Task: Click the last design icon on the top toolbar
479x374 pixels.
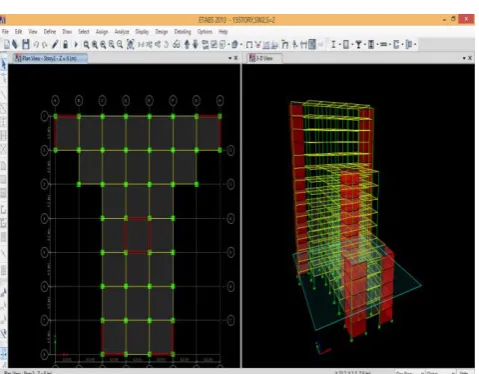Action: pos(409,44)
